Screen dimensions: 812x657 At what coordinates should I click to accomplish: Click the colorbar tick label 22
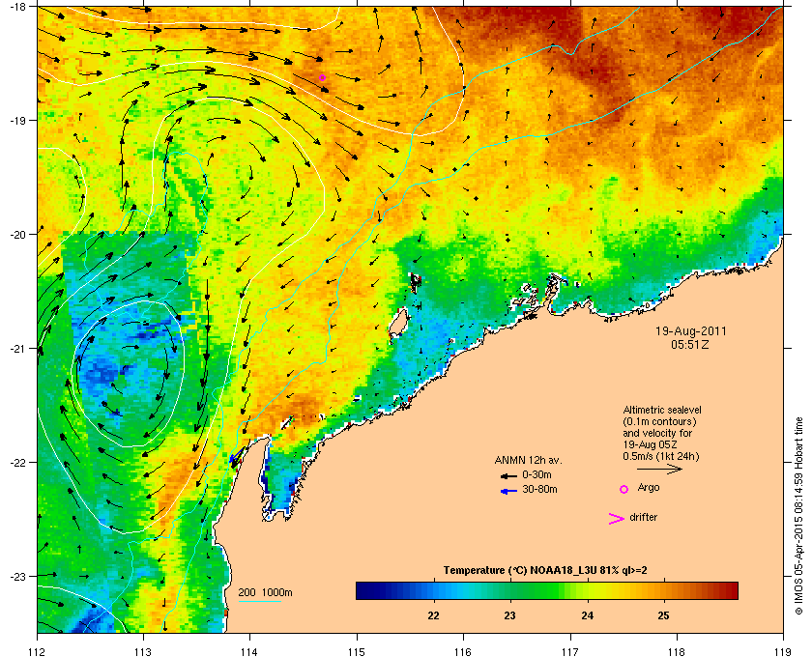[x=433, y=615]
